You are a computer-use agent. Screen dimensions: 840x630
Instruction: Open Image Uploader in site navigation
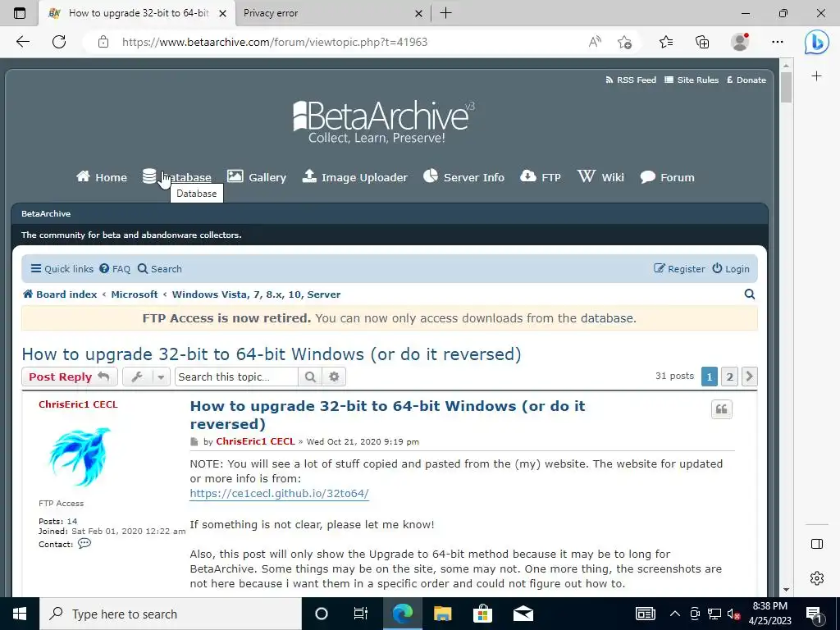(354, 177)
